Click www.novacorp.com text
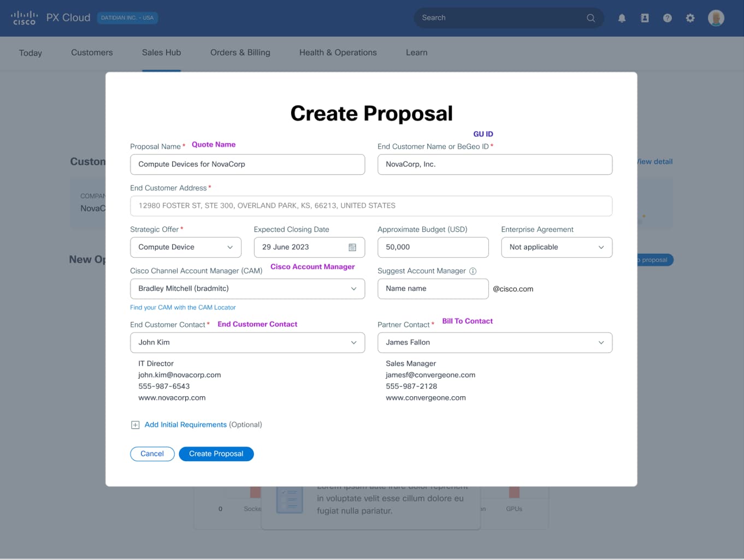 (x=172, y=398)
